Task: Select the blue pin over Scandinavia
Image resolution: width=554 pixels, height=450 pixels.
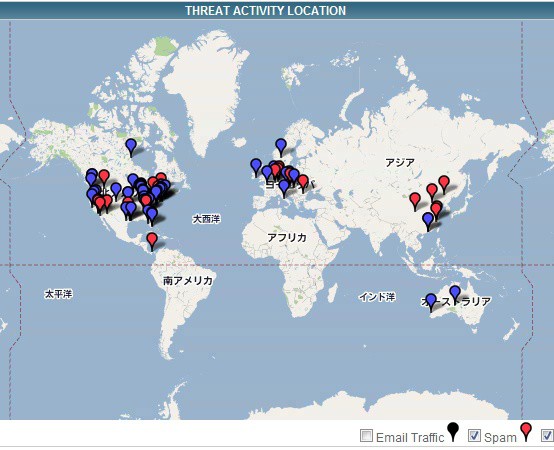Action: pyautogui.click(x=281, y=147)
